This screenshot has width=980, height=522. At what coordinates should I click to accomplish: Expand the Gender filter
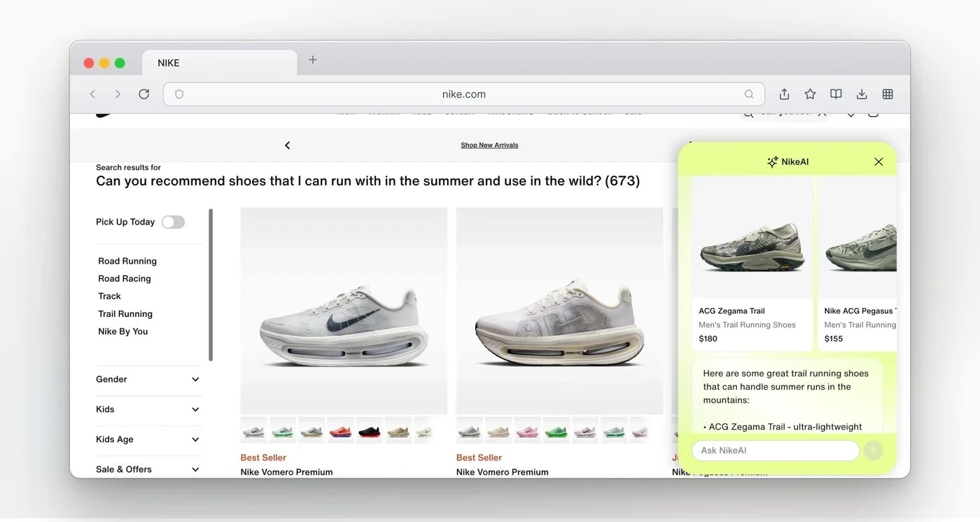(x=148, y=379)
